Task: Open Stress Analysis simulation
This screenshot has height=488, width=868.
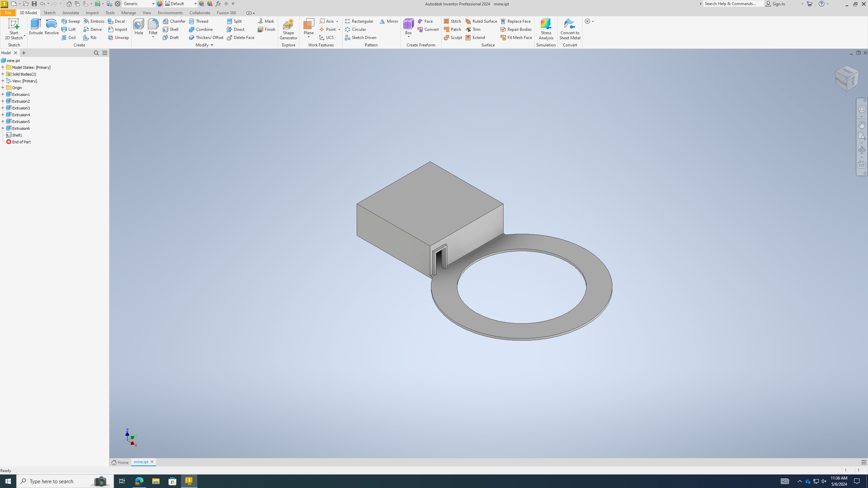Action: pos(546,29)
